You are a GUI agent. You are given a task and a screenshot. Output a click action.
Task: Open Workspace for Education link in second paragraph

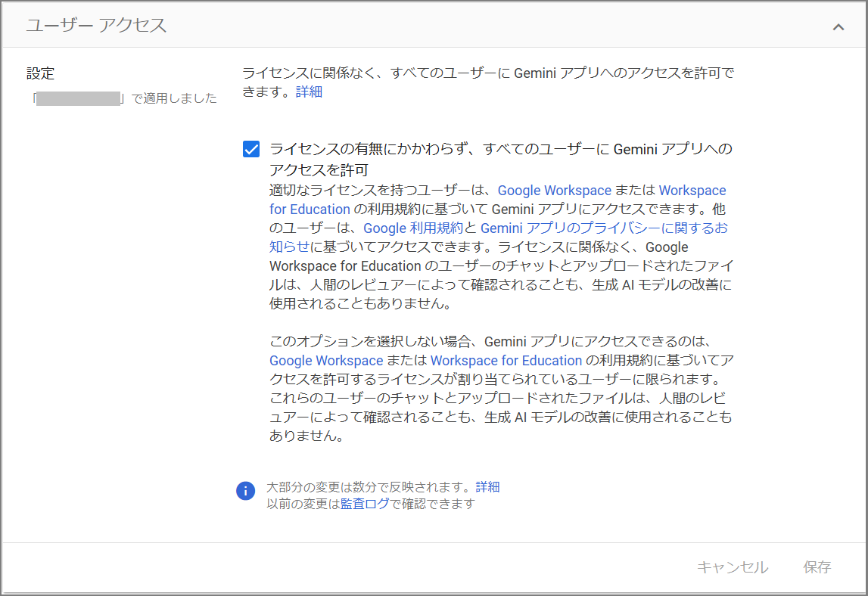[x=506, y=361]
